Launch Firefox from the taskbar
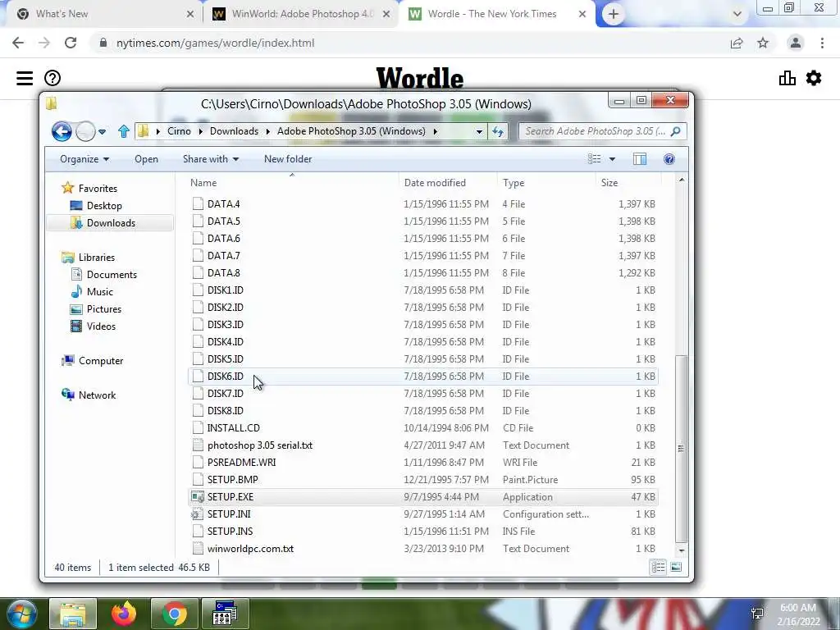This screenshot has height=630, width=840. pyautogui.click(x=124, y=614)
